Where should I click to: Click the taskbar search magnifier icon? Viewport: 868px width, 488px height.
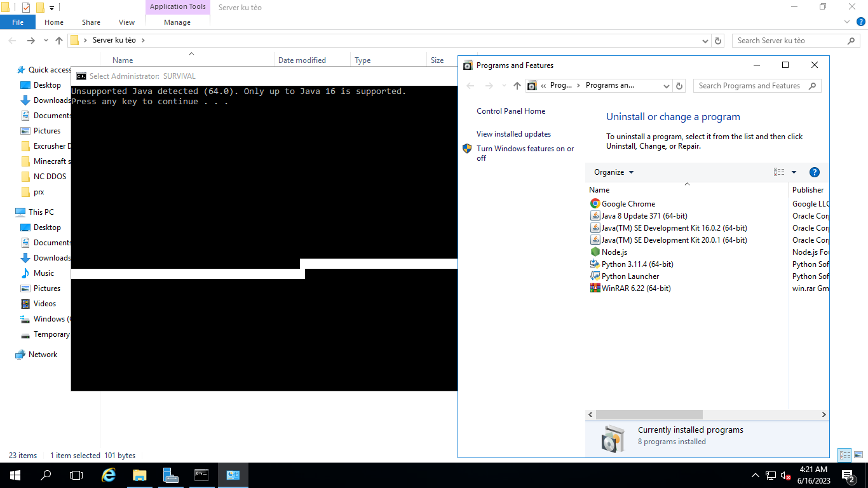[46, 475]
